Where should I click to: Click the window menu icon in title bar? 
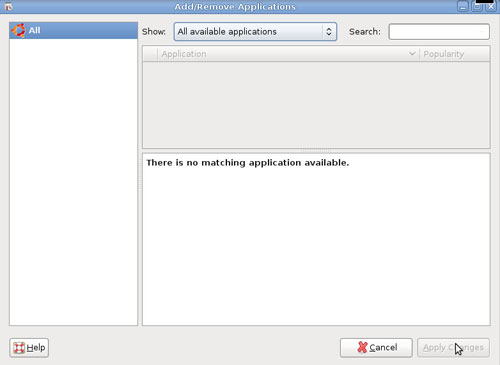pos(8,6)
